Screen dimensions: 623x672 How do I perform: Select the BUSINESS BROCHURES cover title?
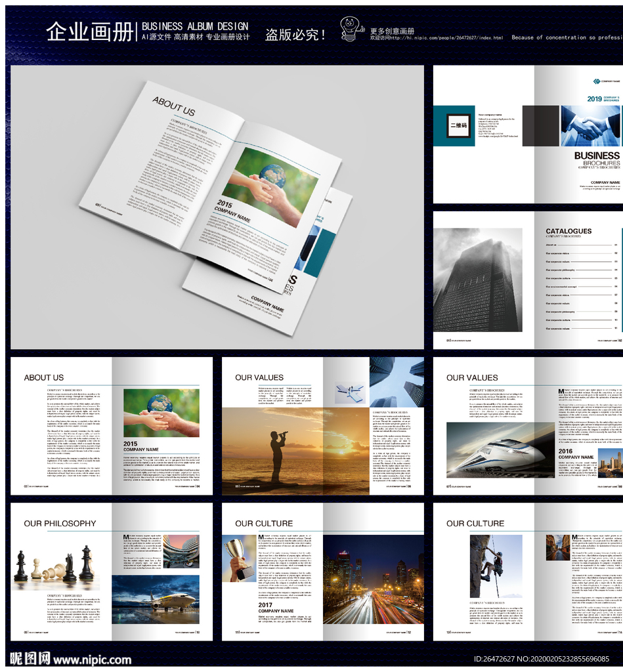click(597, 159)
